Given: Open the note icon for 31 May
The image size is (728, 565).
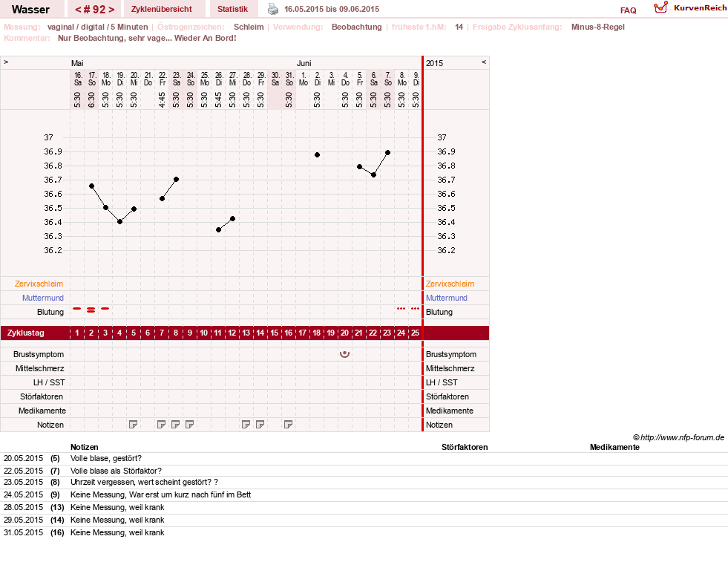Looking at the screenshot, I should [289, 424].
